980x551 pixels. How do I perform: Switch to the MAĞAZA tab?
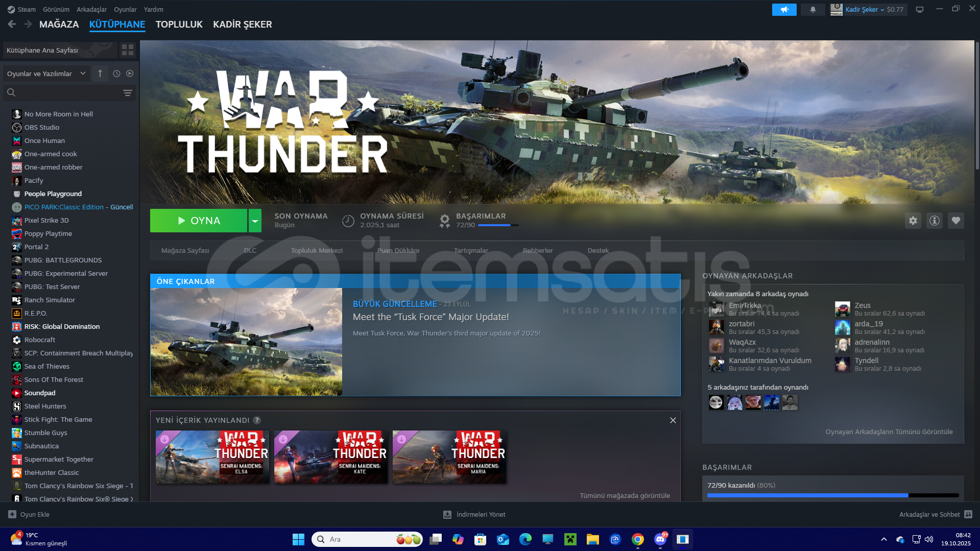[x=59, y=24]
